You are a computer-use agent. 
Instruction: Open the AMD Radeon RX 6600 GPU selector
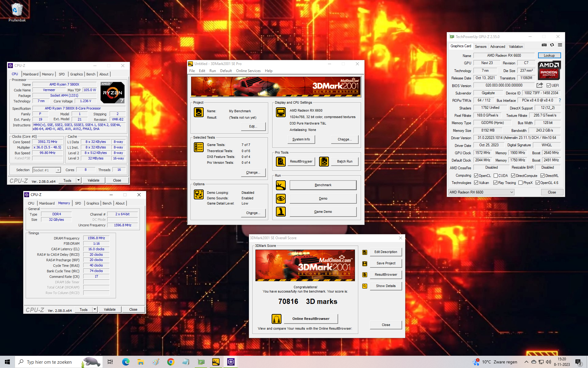(481, 192)
